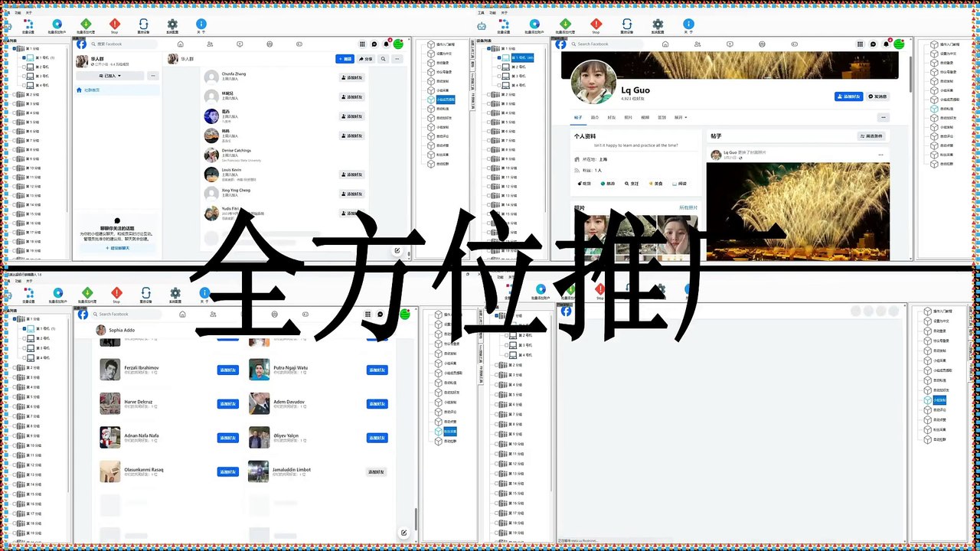Open Facebook Groups icon in bottom-left window
The width and height of the screenshot is (980, 551).
pyautogui.click(x=274, y=314)
